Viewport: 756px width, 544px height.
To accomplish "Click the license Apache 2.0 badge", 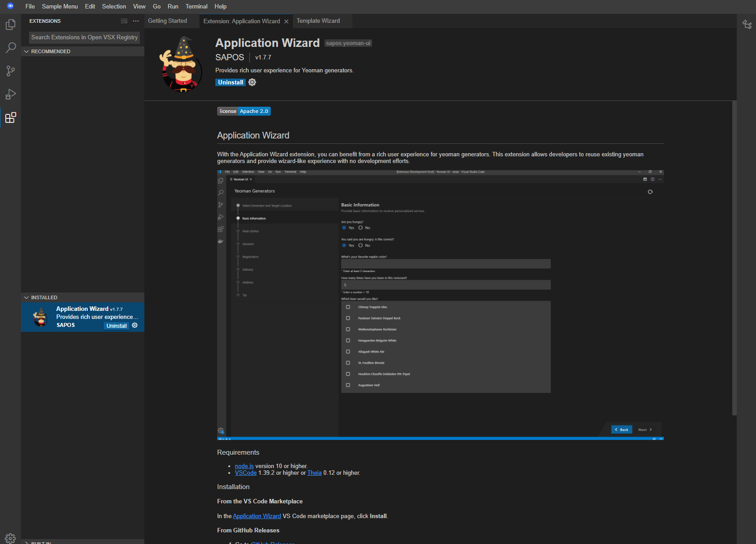I will [244, 111].
